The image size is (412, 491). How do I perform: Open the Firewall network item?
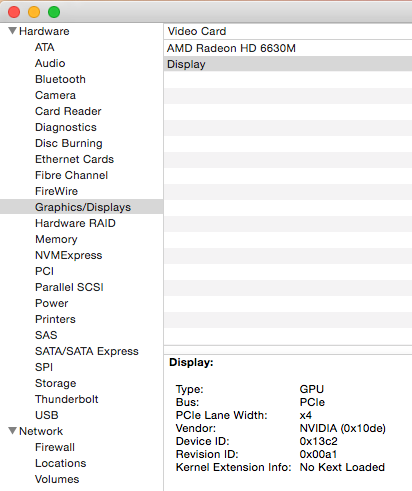(x=55, y=447)
